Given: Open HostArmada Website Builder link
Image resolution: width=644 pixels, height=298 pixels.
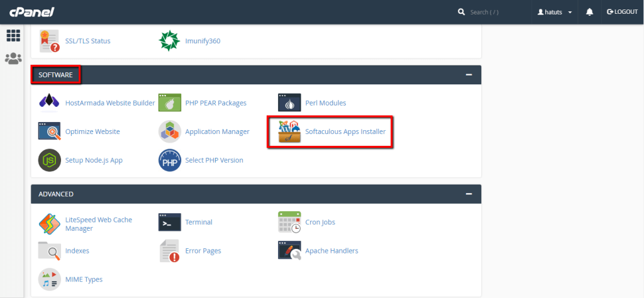Looking at the screenshot, I should tap(110, 103).
